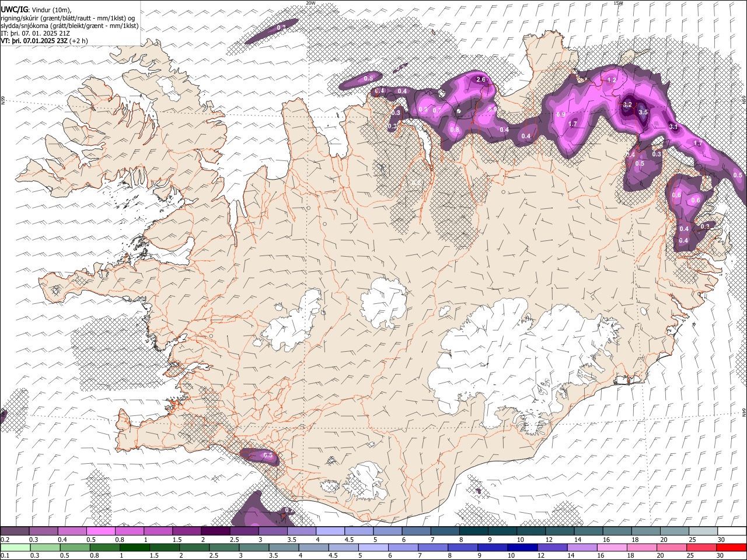Click the 1.2 precipitation value on the map
This screenshot has height=560, width=747.
click(x=612, y=80)
